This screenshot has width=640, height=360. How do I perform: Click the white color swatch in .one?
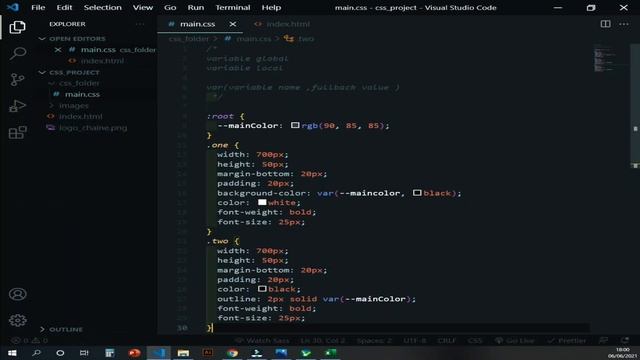pyautogui.click(x=262, y=202)
